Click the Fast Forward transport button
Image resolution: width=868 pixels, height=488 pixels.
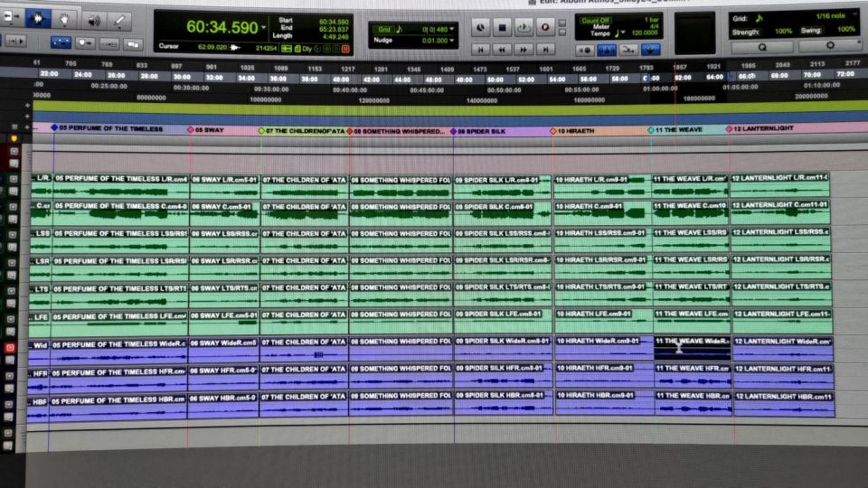click(524, 49)
